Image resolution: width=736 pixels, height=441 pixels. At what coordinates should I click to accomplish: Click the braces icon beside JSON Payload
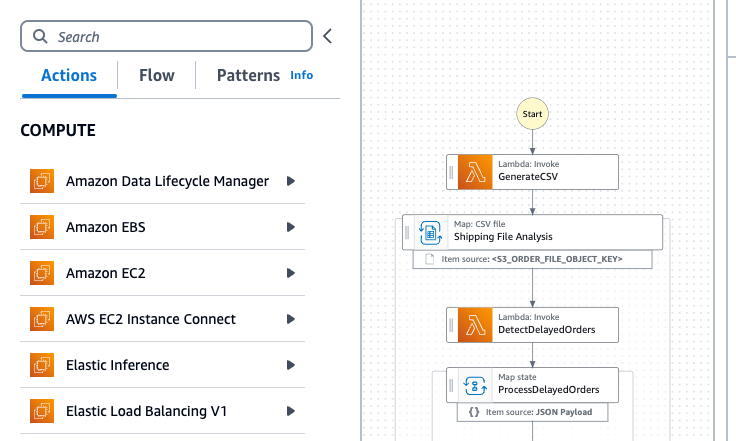pos(474,412)
